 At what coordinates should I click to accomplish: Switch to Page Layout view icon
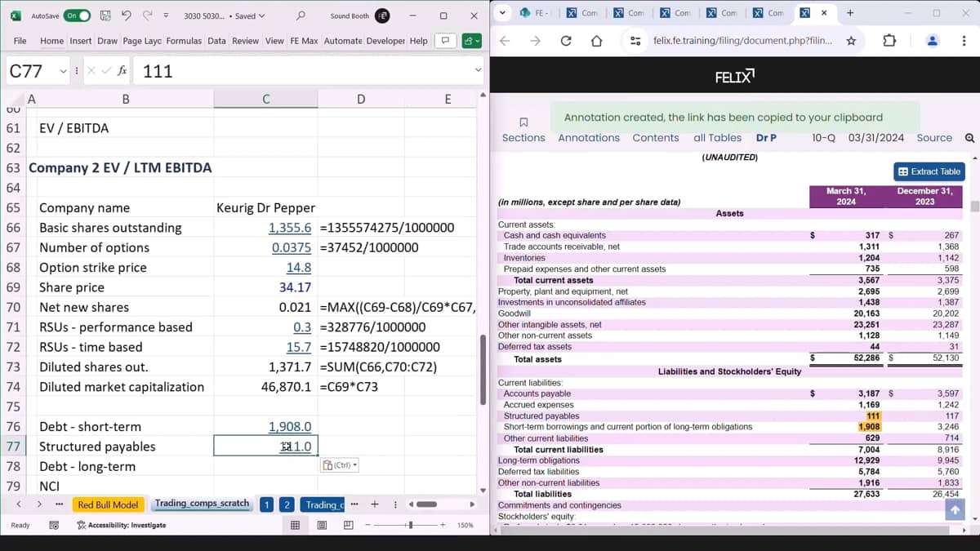pos(322,525)
